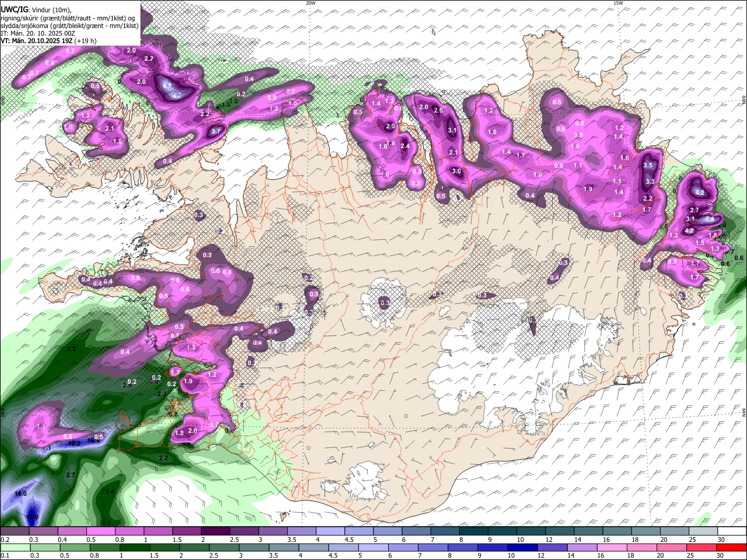Image resolution: width=747 pixels, height=560 pixels.
Task: Click the '3.3' precipitation value
Action: [650, 182]
